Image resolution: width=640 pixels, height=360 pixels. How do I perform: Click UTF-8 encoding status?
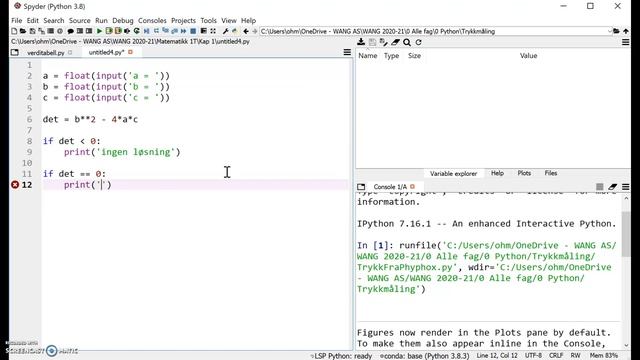pyautogui.click(x=533, y=356)
